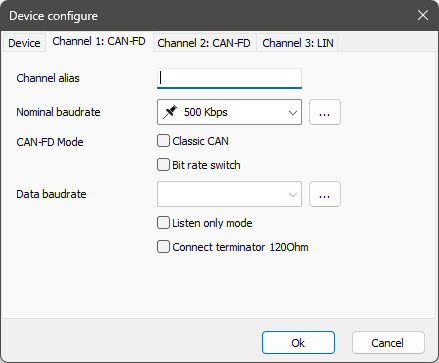Click the Device configure title bar
This screenshot has height=363, width=439.
pos(207,16)
